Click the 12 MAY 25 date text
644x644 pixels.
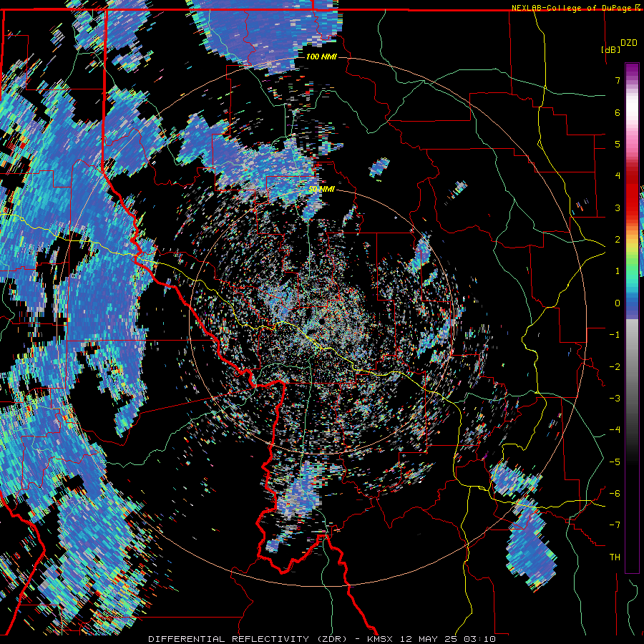(429, 639)
